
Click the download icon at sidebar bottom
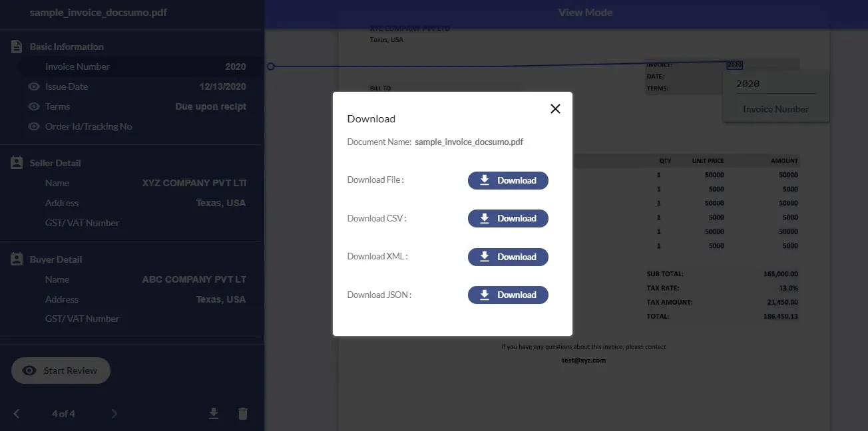coord(213,413)
